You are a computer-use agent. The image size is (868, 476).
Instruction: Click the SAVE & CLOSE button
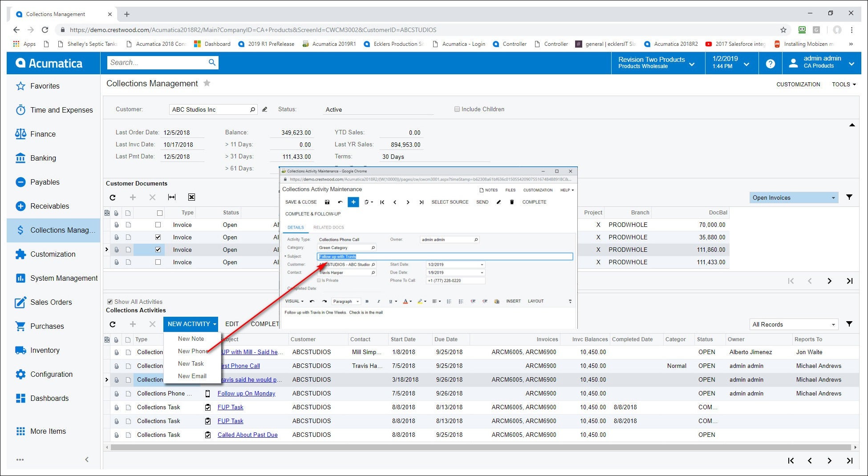point(301,202)
